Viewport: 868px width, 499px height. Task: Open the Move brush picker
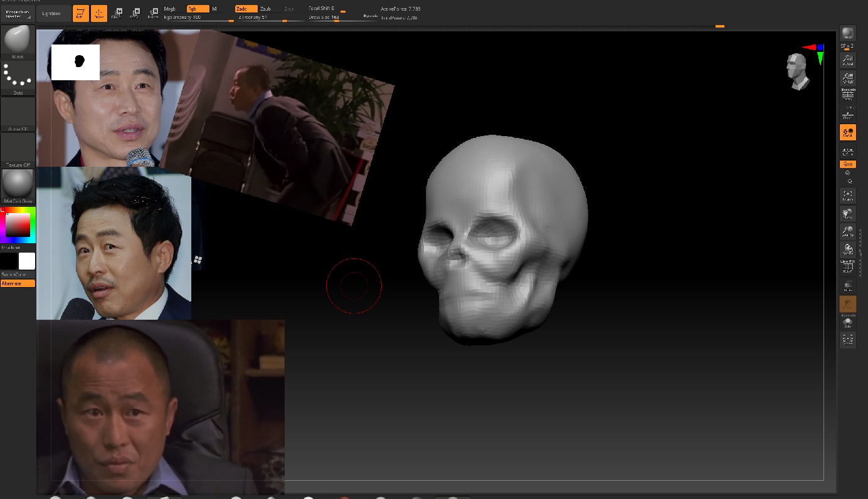[18, 43]
